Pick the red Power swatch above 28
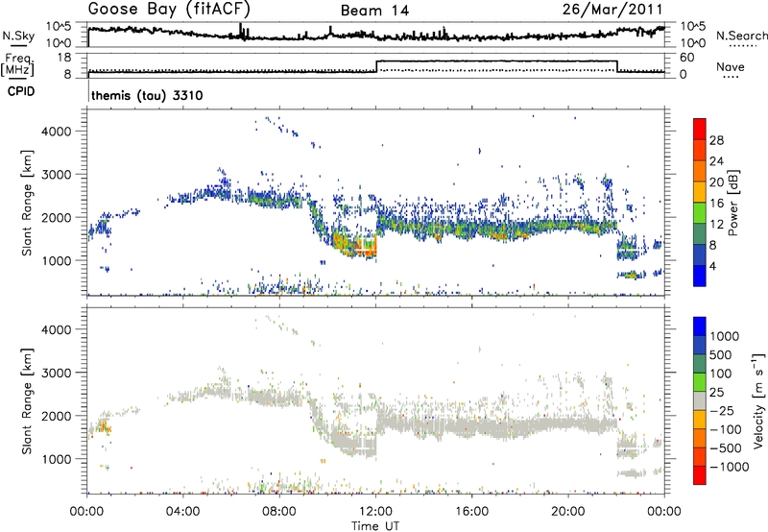 pos(700,129)
